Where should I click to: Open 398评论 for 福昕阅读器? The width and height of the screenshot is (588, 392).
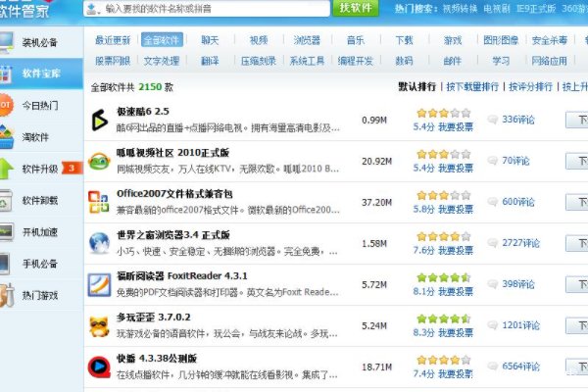click(x=518, y=284)
